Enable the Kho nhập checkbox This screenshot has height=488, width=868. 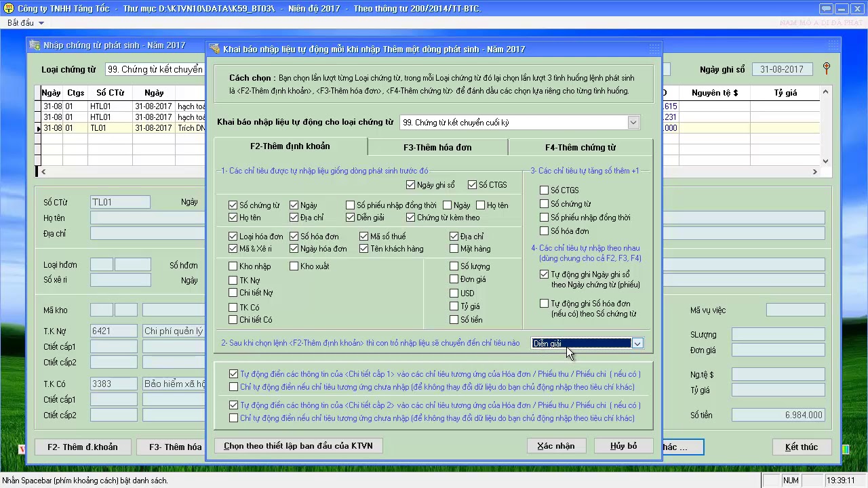point(233,266)
